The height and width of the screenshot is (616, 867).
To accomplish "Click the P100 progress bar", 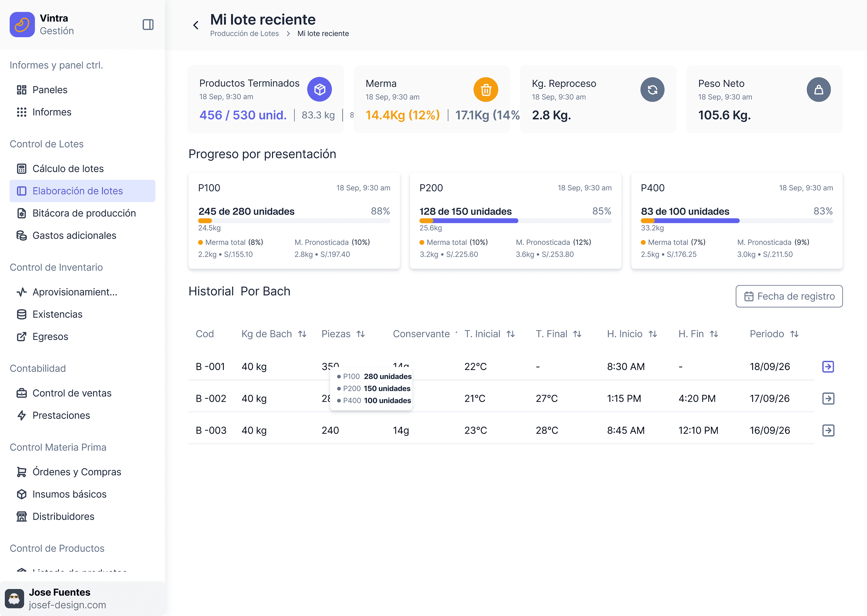I will [x=294, y=221].
